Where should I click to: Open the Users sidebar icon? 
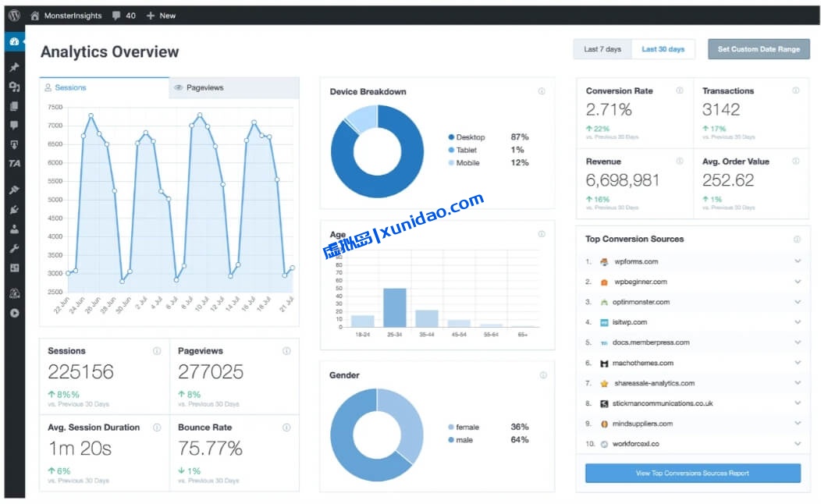click(14, 229)
